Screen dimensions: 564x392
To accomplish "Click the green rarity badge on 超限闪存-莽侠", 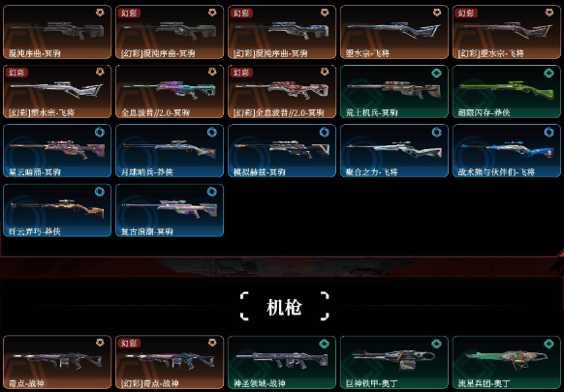I will pos(548,73).
